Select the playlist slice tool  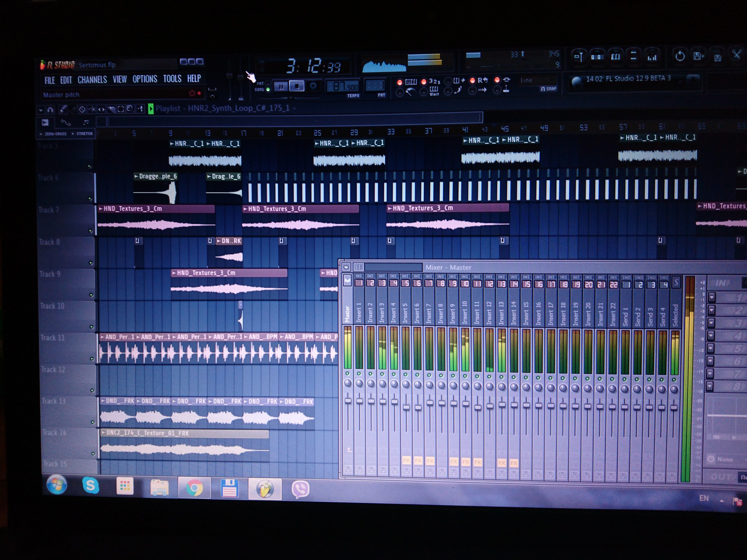(112, 109)
